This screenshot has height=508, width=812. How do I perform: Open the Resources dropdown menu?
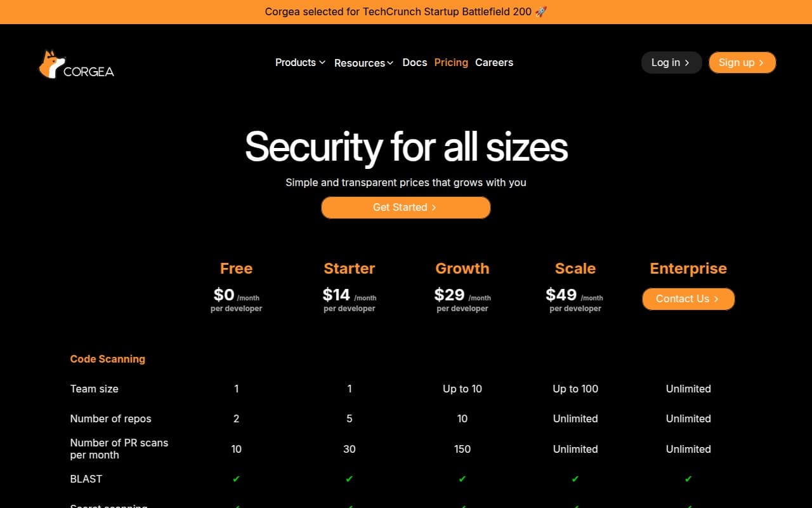363,62
